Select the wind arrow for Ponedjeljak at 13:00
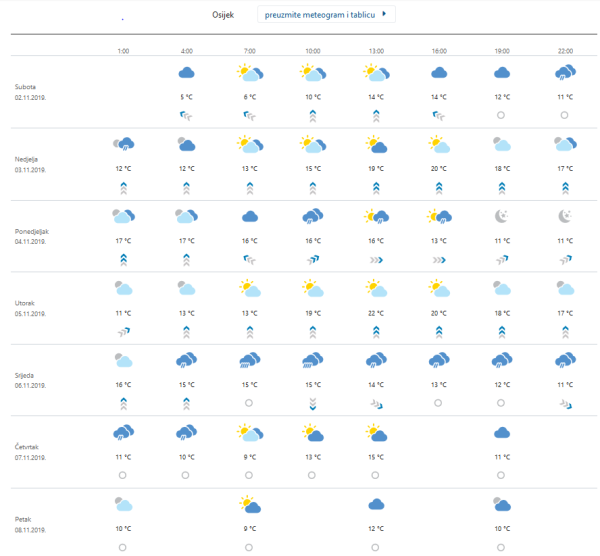 (376, 259)
